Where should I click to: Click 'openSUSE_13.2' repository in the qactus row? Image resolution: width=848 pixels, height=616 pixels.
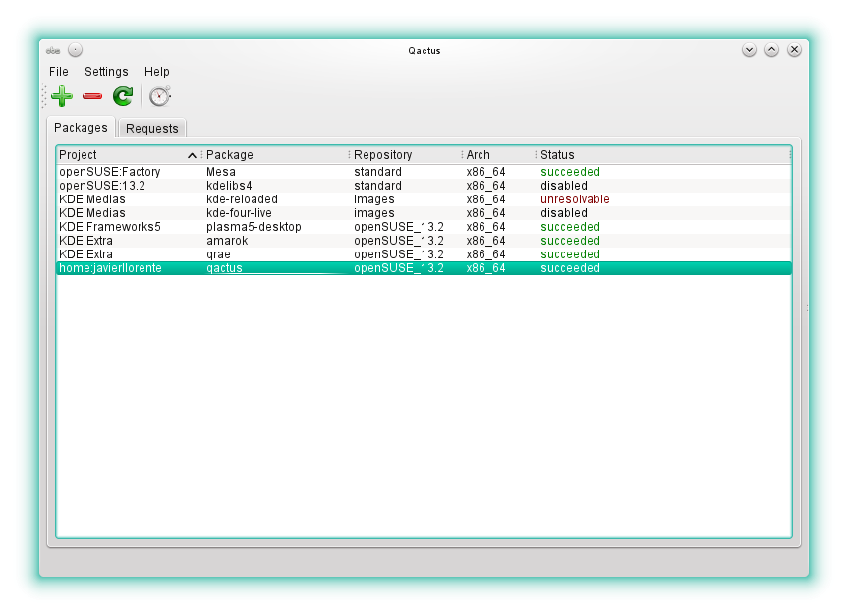(x=399, y=268)
